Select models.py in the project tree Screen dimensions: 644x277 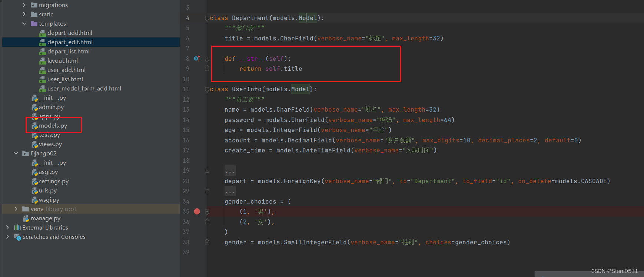(53, 126)
